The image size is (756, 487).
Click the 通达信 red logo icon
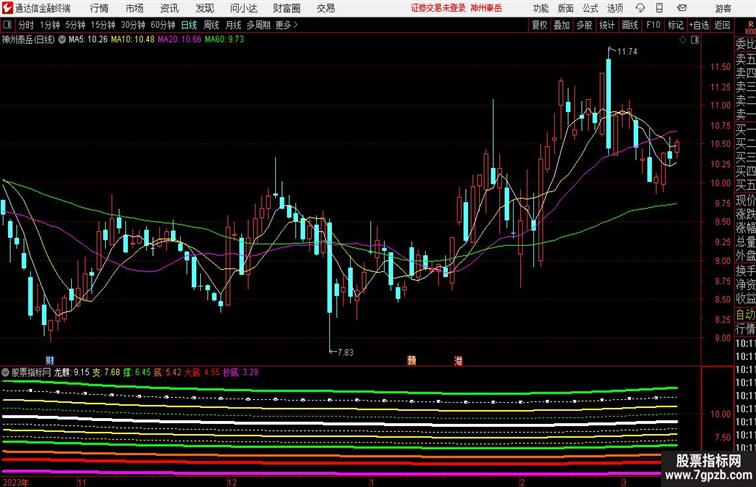click(7, 8)
